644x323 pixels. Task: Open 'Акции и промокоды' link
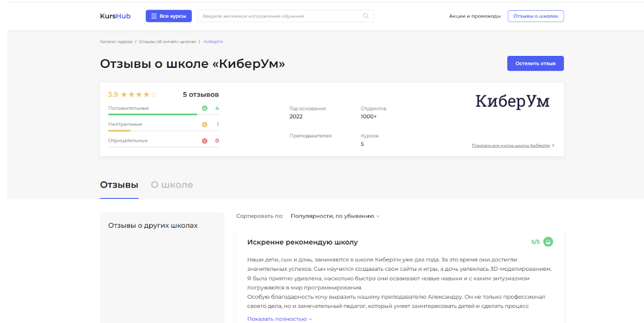pos(475,16)
